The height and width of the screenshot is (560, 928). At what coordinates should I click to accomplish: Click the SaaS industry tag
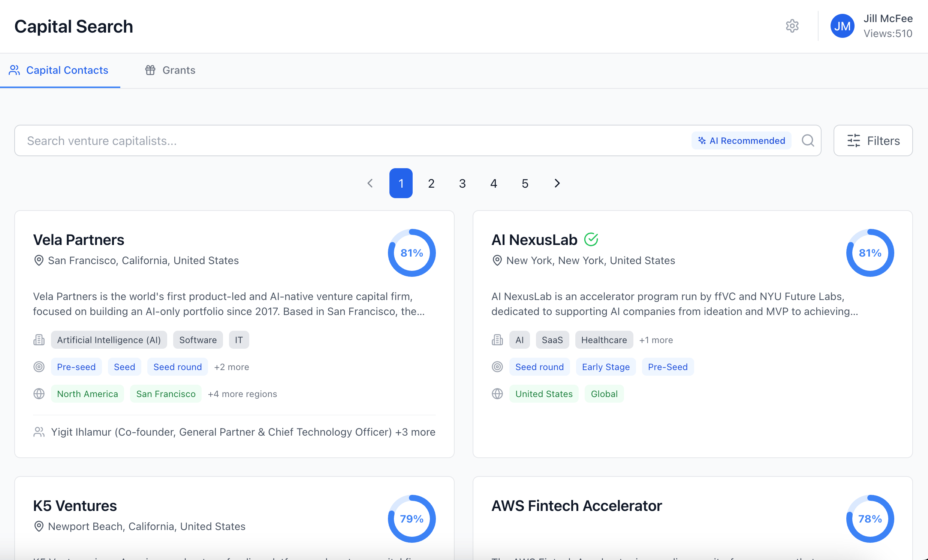pyautogui.click(x=552, y=340)
